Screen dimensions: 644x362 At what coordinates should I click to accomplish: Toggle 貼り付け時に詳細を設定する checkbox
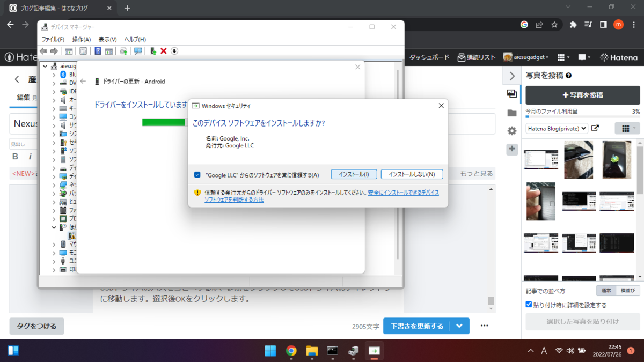pos(529,305)
